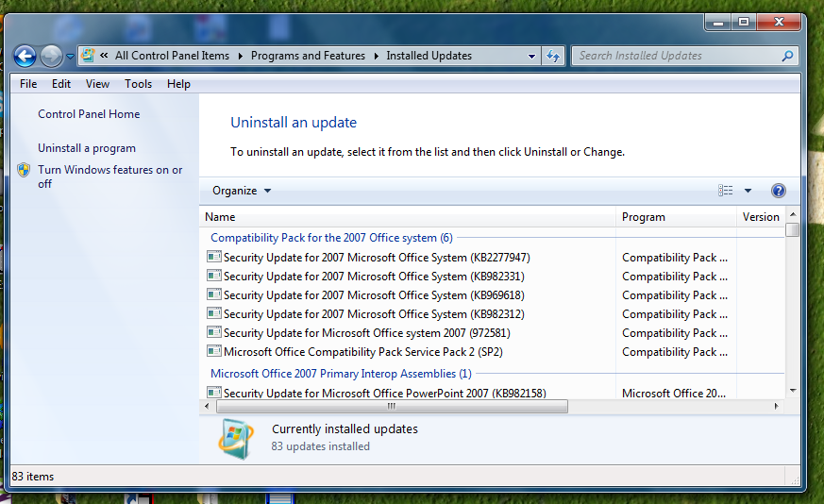
Task: Go to Control Panel Home link
Action: pyautogui.click(x=89, y=114)
